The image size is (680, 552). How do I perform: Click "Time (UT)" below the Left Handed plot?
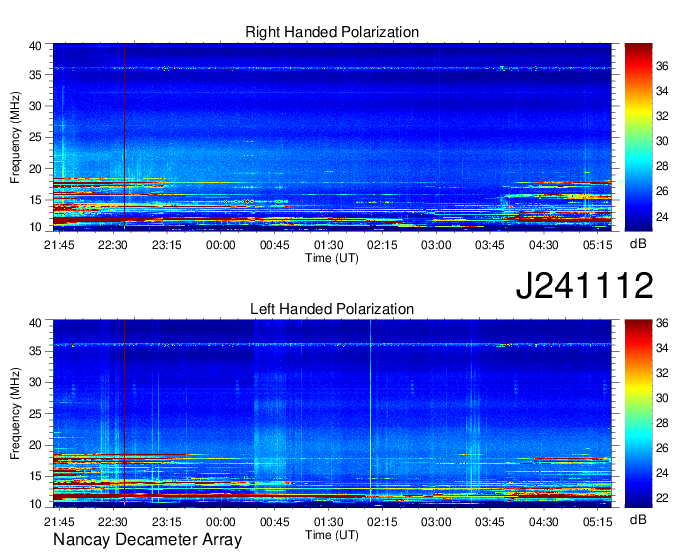(x=332, y=535)
